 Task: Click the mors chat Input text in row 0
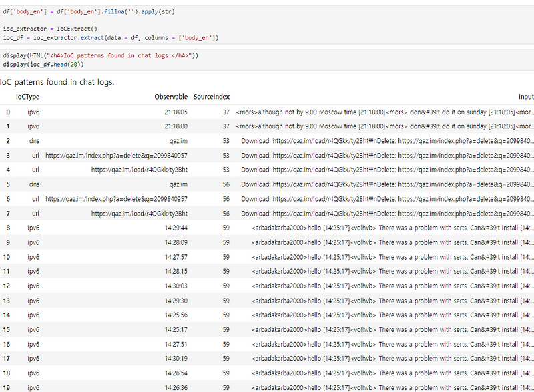point(385,112)
